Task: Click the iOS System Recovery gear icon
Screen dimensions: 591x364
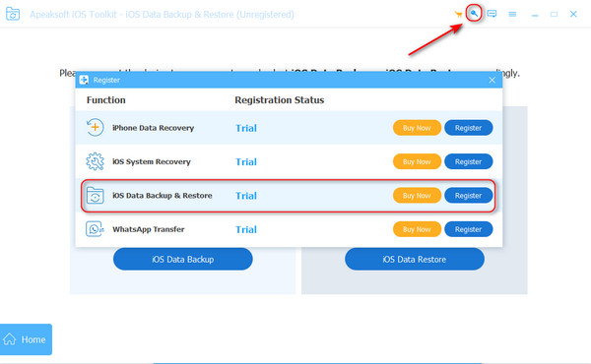Action: [x=95, y=161]
